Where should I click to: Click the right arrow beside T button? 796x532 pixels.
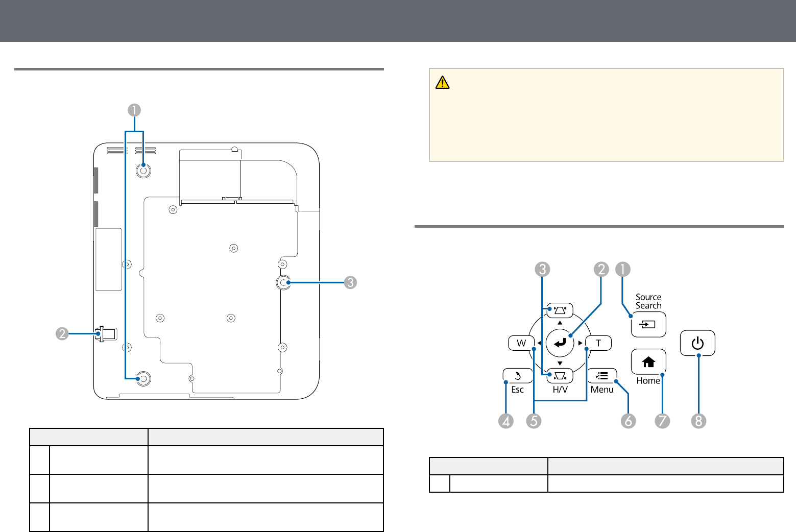point(581,343)
